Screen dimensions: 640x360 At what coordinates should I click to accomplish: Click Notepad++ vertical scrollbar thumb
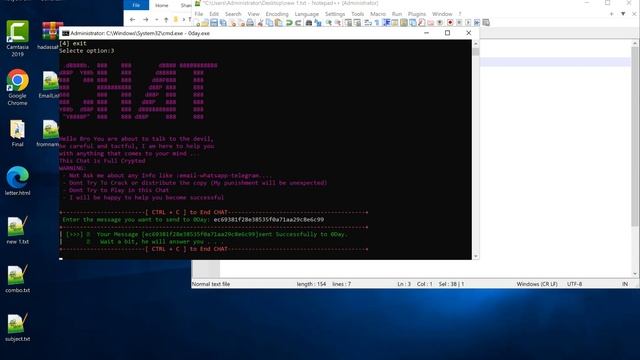coord(635,136)
